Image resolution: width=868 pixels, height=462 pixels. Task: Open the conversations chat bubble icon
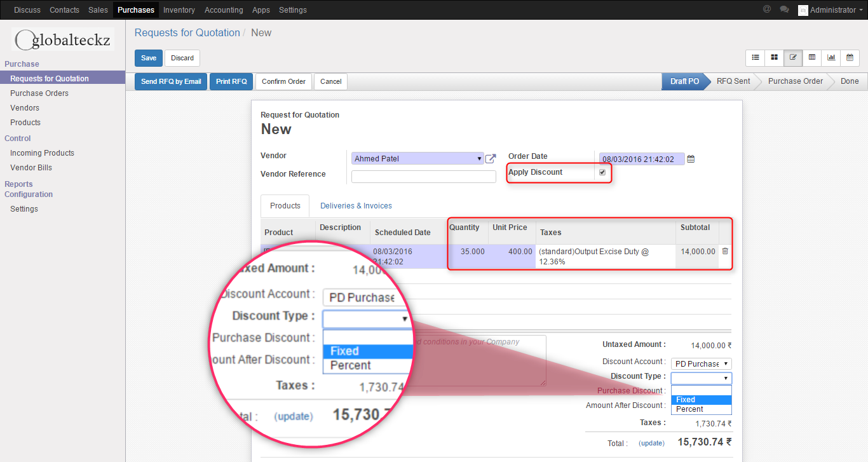pos(784,10)
